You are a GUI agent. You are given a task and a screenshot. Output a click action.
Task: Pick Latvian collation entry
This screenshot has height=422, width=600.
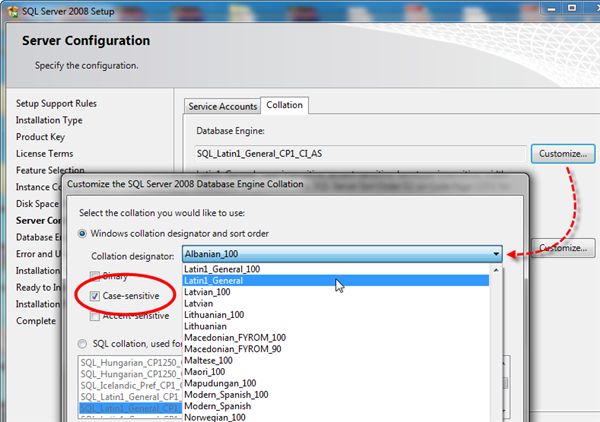[336, 303]
